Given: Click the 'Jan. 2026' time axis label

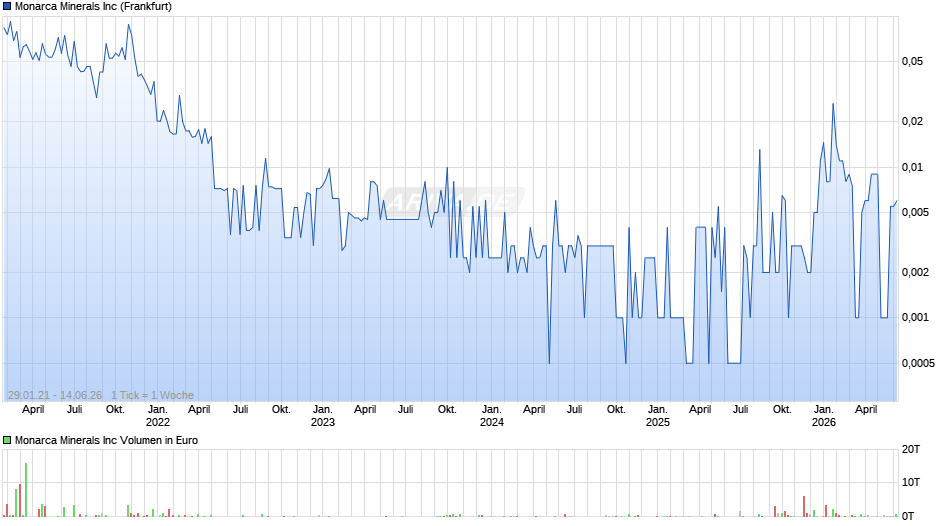Looking at the screenshot, I should (824, 416).
